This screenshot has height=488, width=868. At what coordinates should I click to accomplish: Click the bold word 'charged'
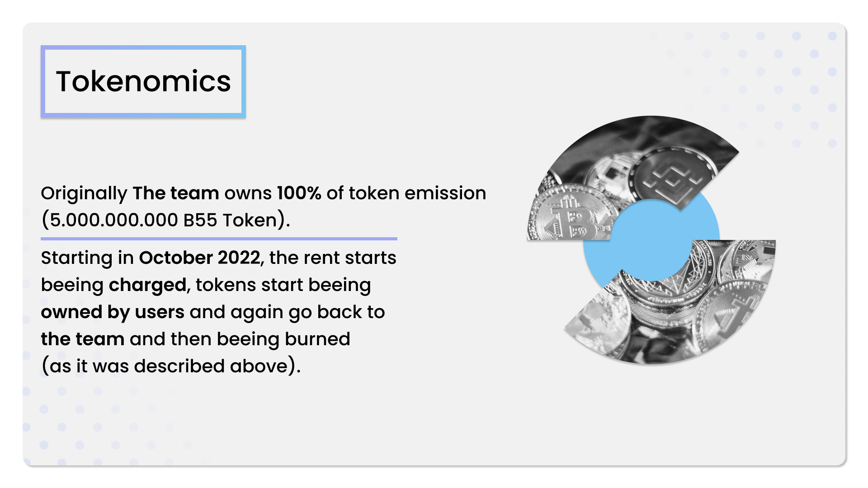[x=147, y=286]
